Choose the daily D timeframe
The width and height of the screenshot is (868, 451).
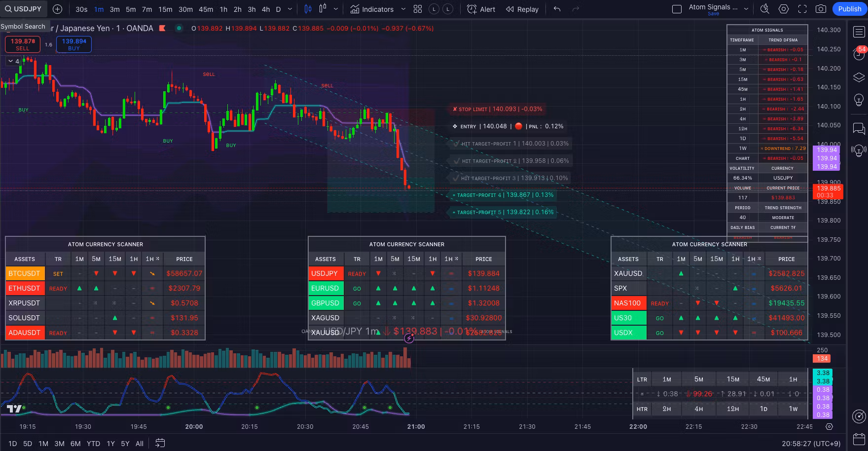pyautogui.click(x=278, y=9)
